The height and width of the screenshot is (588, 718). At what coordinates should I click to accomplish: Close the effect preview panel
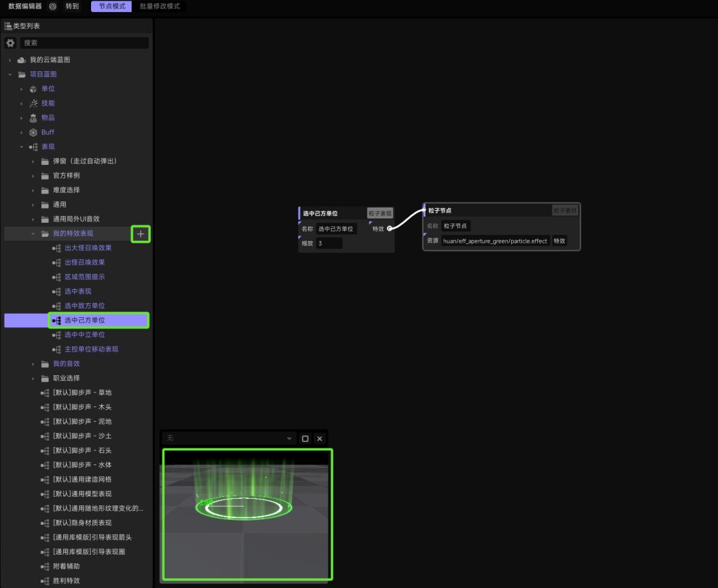coord(320,438)
